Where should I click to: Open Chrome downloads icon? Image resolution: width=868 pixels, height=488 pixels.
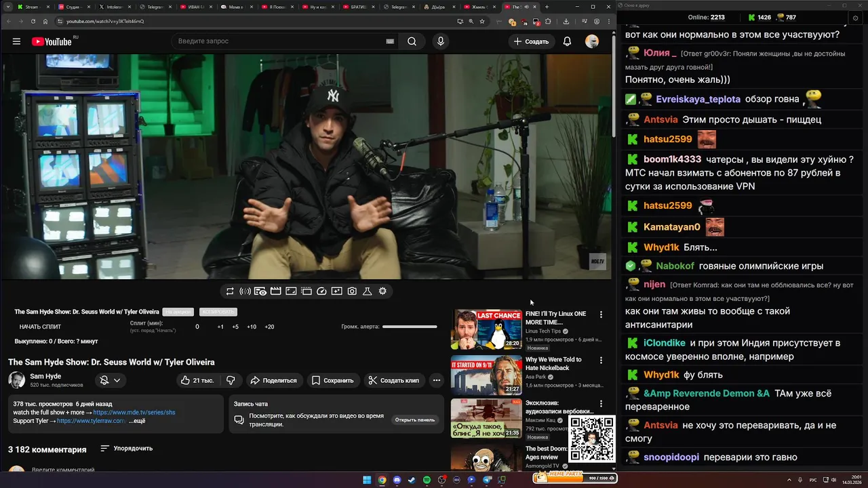[566, 21]
